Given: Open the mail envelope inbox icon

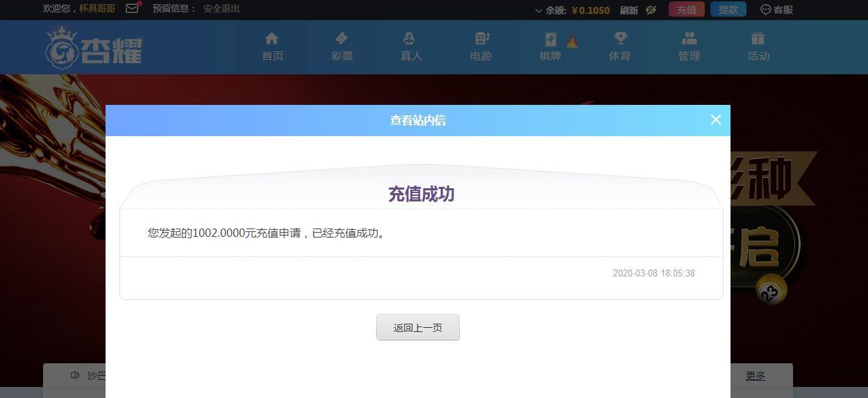Looking at the screenshot, I should (132, 9).
